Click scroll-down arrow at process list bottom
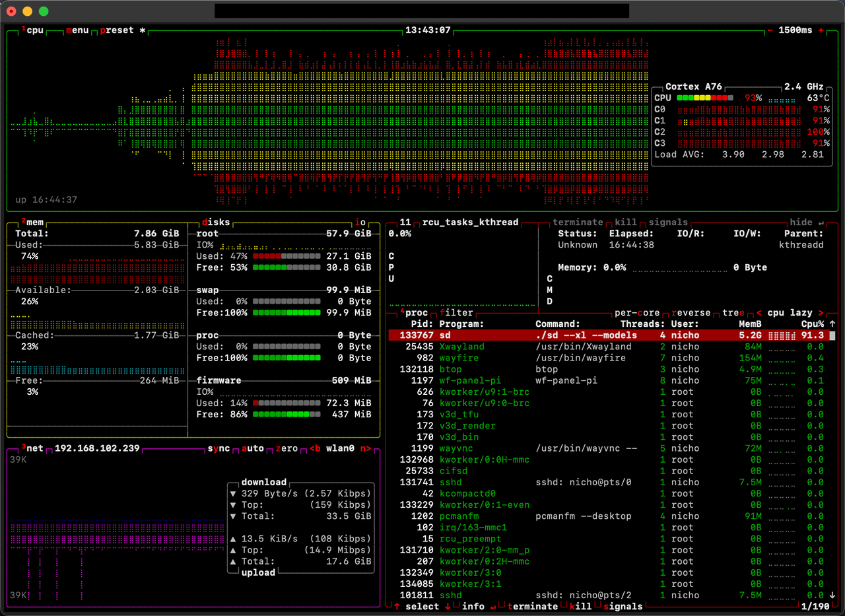Viewport: 845px width, 616px height. [x=832, y=595]
